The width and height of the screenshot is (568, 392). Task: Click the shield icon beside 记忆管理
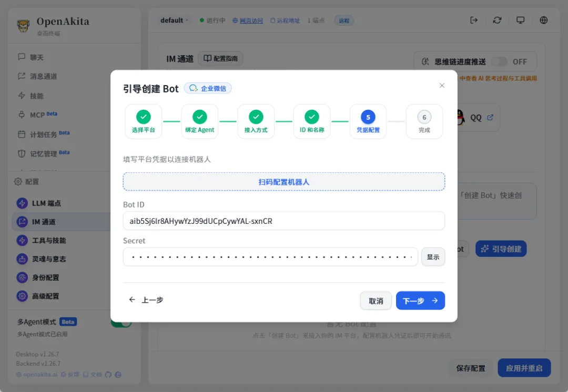click(x=22, y=153)
